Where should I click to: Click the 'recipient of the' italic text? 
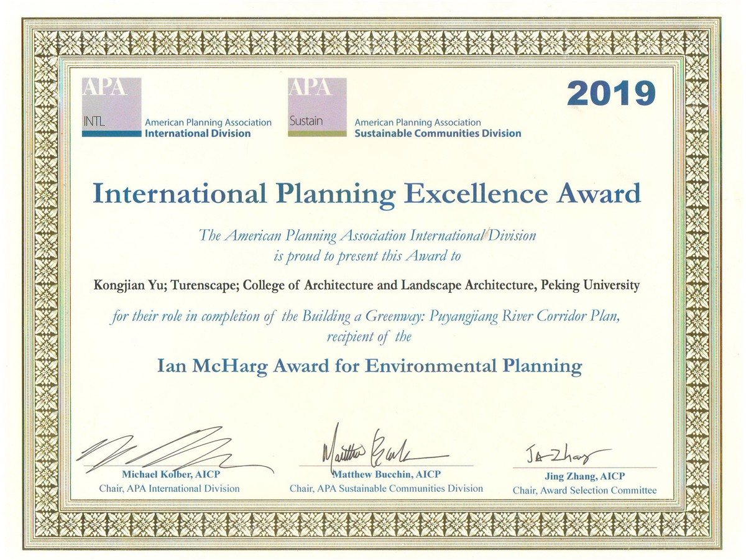pos(369,337)
